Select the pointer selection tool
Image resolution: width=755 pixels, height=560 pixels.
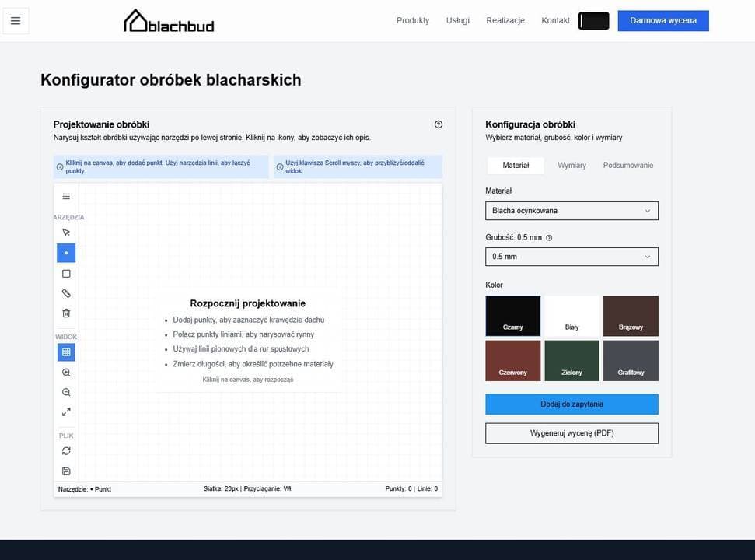pyautogui.click(x=66, y=233)
